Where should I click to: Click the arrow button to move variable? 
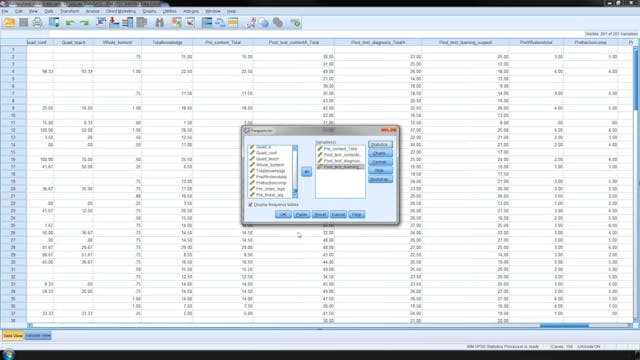(x=307, y=172)
